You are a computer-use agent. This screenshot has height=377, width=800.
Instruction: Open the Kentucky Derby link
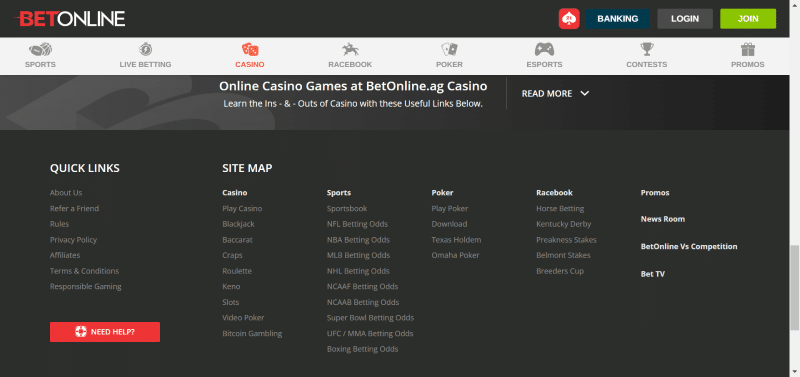564,224
